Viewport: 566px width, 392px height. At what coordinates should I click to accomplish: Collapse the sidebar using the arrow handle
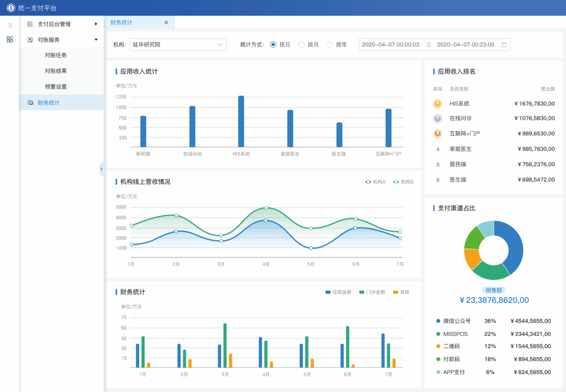(101, 168)
